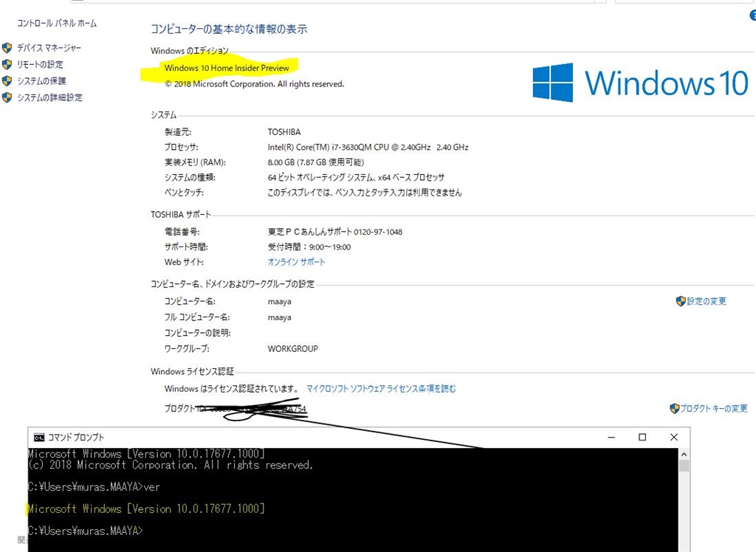Screen dimensions: 756x552
Task: Select the Windows 10 logo image
Action: pyautogui.click(x=641, y=83)
